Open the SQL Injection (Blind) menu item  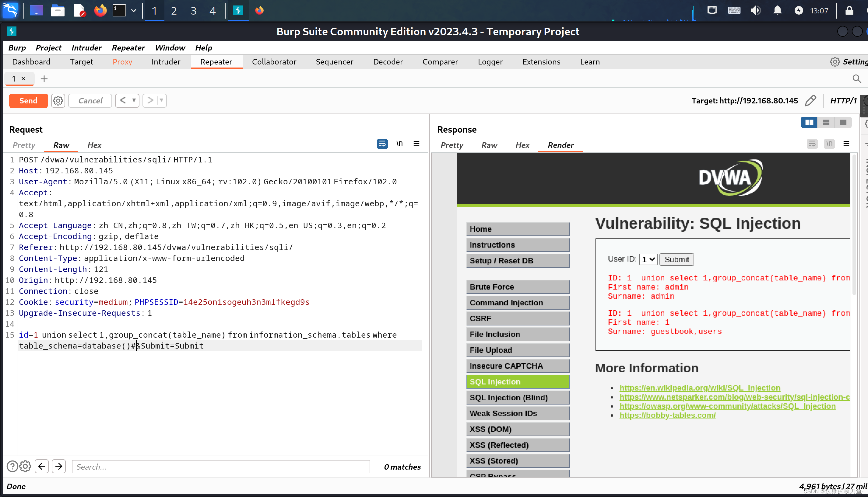tap(518, 398)
